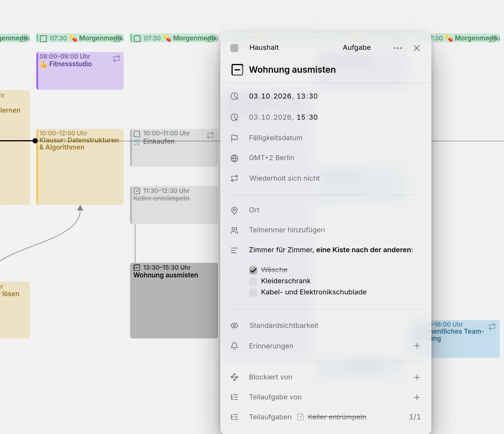Toggle the Wohnung ausmisten task status box
Screen dimensions: 504x434
(237, 70)
